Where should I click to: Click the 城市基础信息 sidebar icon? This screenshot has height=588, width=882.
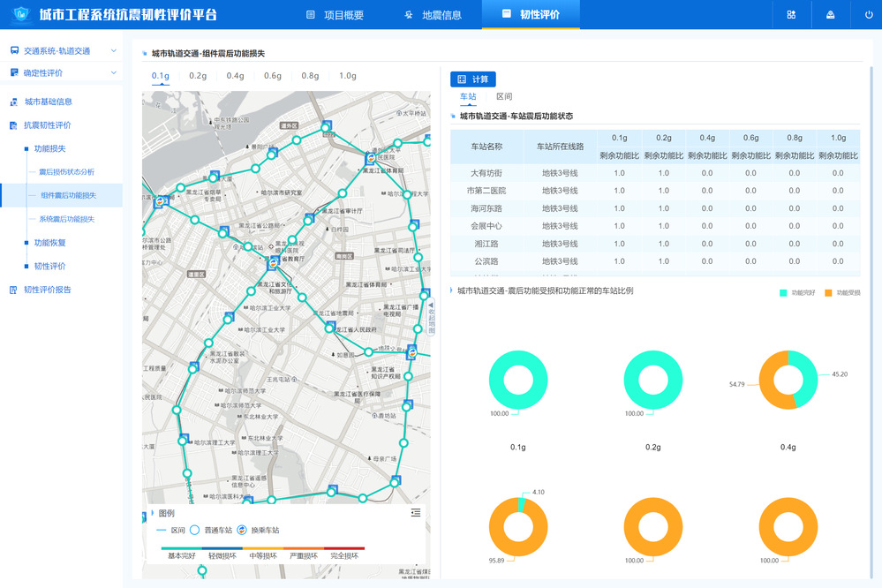pos(14,102)
